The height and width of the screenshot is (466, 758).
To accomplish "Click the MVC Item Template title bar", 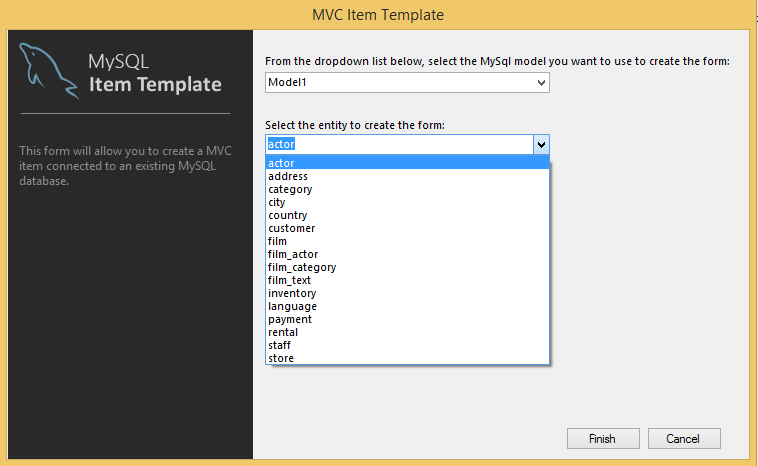I will 378,15.
